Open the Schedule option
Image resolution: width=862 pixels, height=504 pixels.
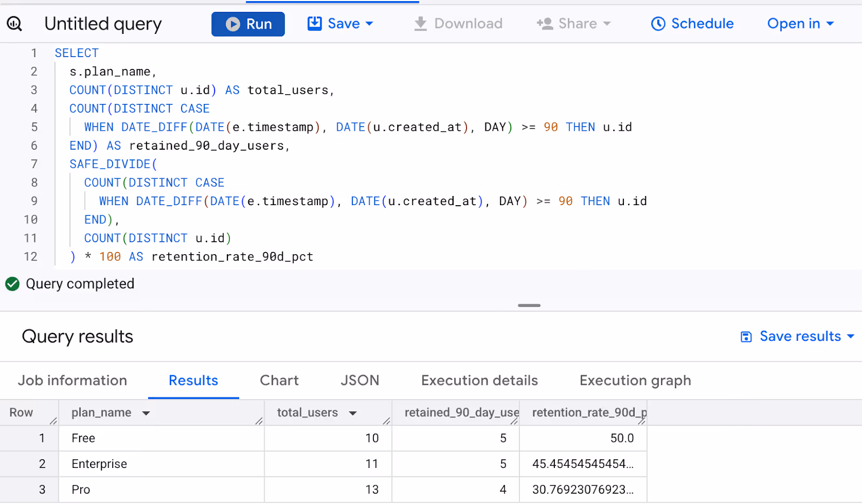tap(692, 24)
